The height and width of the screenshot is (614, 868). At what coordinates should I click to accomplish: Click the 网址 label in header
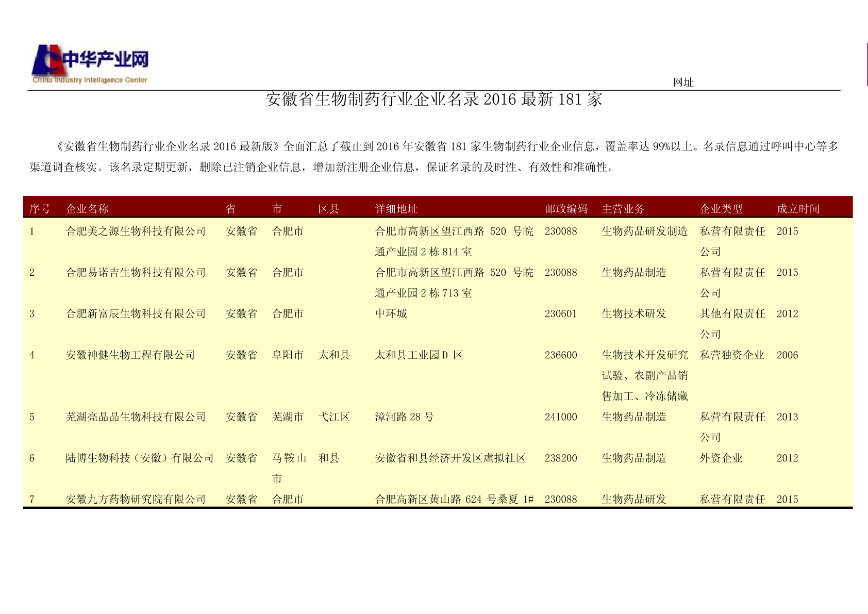click(683, 82)
